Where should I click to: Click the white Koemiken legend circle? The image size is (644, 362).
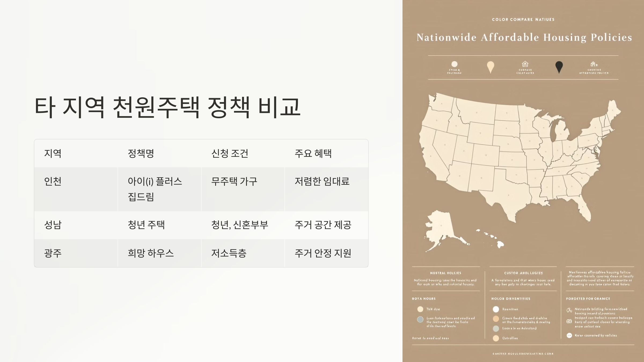(496, 309)
